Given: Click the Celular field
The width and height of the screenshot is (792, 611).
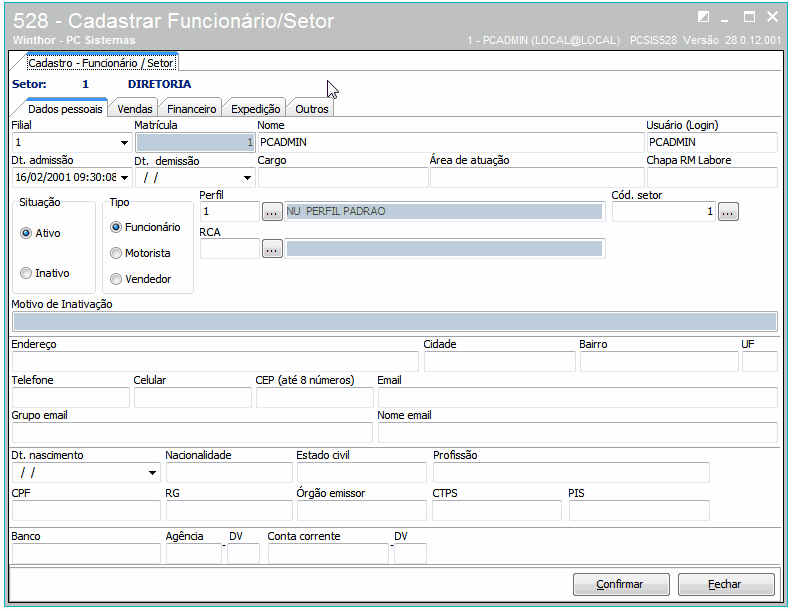Looking at the screenshot, I should click(x=192, y=398).
